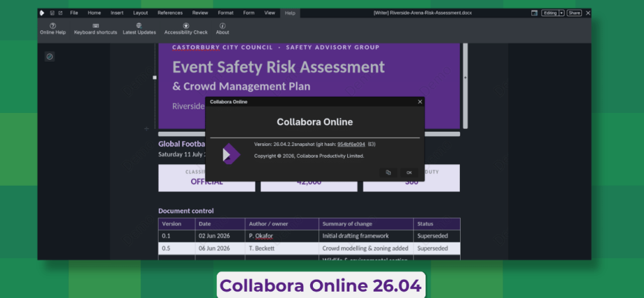The width and height of the screenshot is (644, 298).
Task: Click the Editing mode button
Action: click(x=550, y=13)
